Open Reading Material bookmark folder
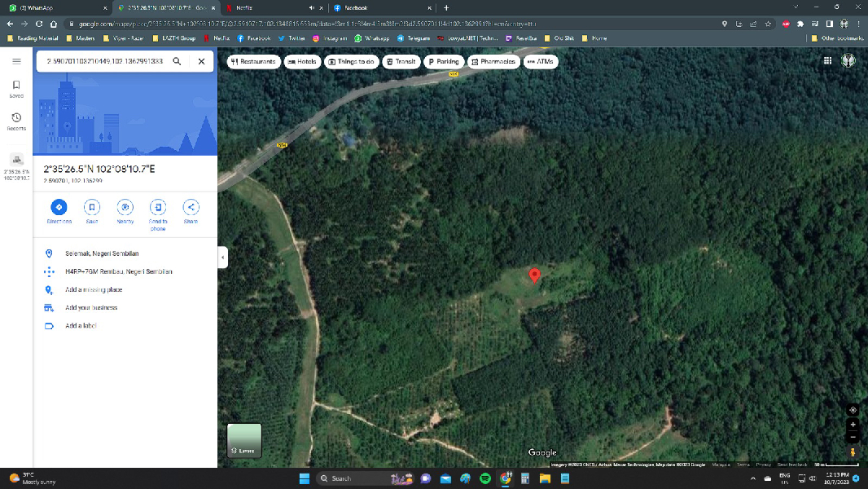This screenshot has height=489, width=868. [x=33, y=38]
